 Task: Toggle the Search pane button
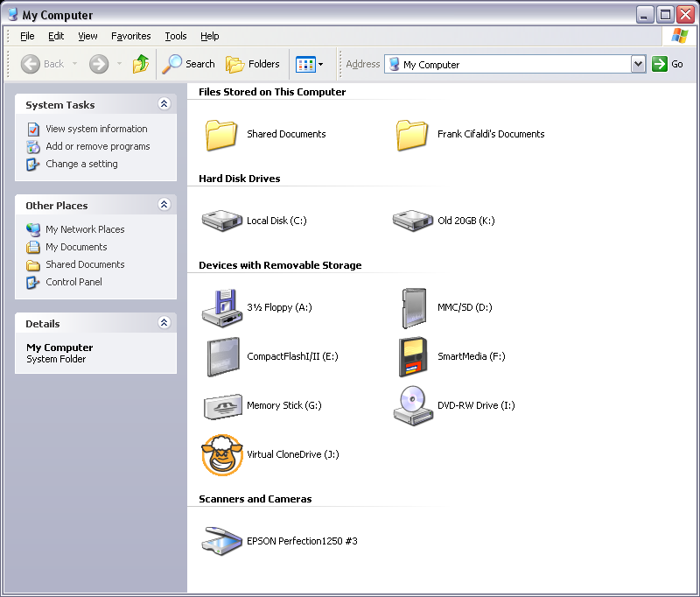click(x=189, y=64)
